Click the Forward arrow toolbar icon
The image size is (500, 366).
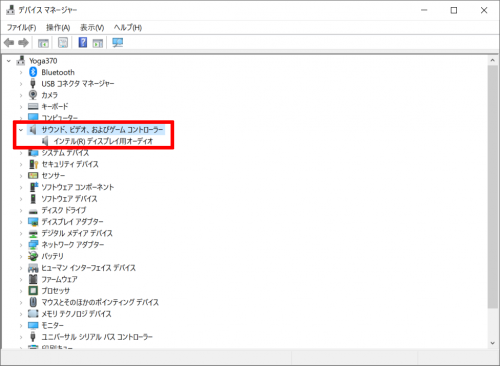[23, 43]
